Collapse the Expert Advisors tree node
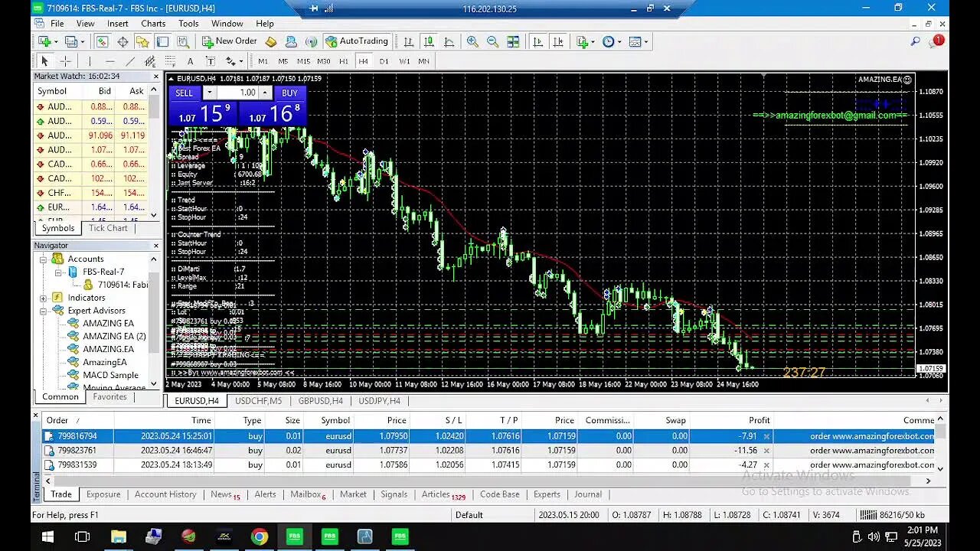Screen dimensions: 980x551 44,311
